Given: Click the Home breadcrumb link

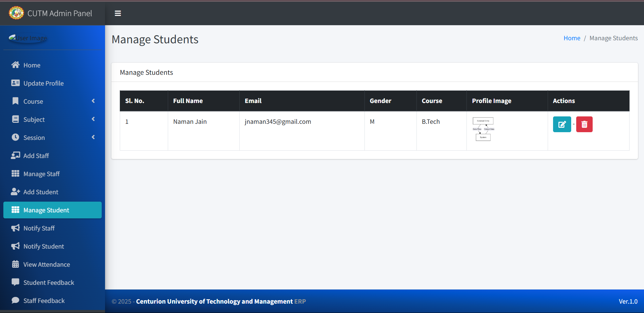Looking at the screenshot, I should click(572, 38).
